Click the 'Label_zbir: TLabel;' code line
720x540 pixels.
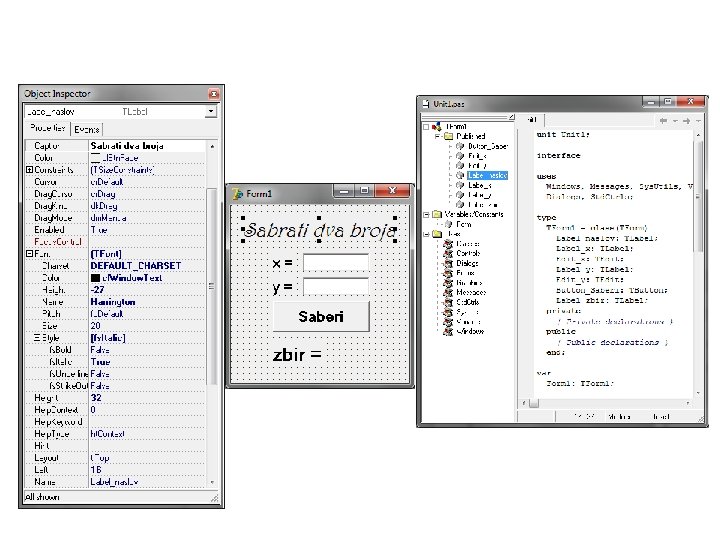[x=602, y=301]
